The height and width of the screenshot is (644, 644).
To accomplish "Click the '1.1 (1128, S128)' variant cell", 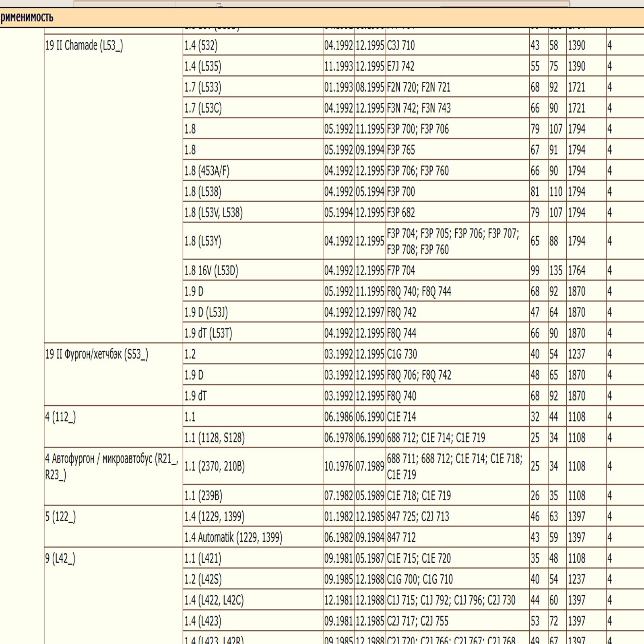I will (x=215, y=438).
